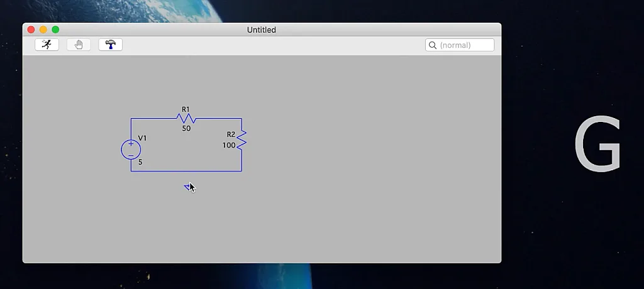Zoom the window using green button
The width and height of the screenshot is (644, 289).
(55, 30)
